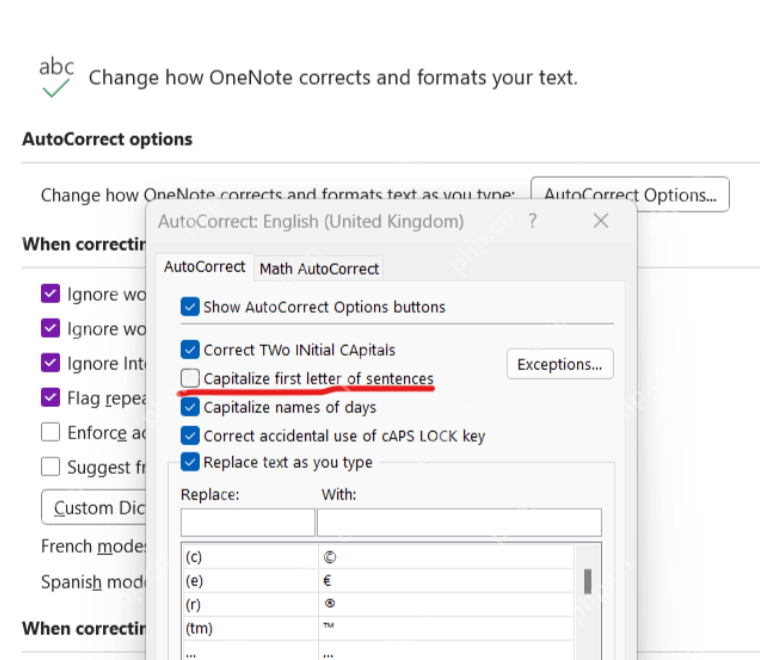Toggle Replace text as you type checkbox

190,462
